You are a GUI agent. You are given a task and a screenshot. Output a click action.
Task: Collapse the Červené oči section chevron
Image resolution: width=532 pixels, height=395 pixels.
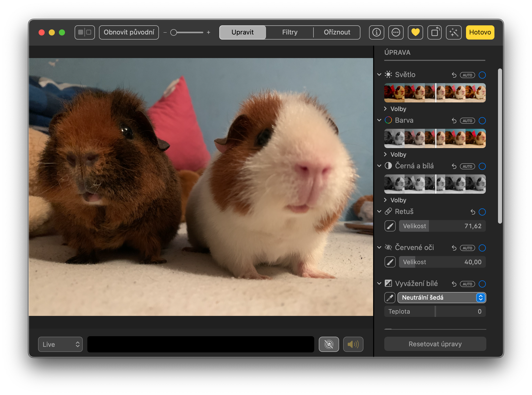(x=379, y=247)
